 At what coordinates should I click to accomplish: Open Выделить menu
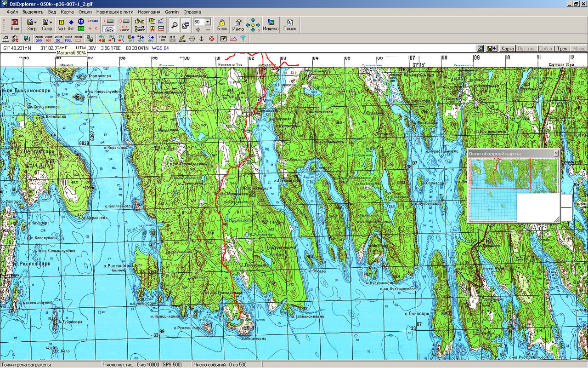[x=33, y=11]
